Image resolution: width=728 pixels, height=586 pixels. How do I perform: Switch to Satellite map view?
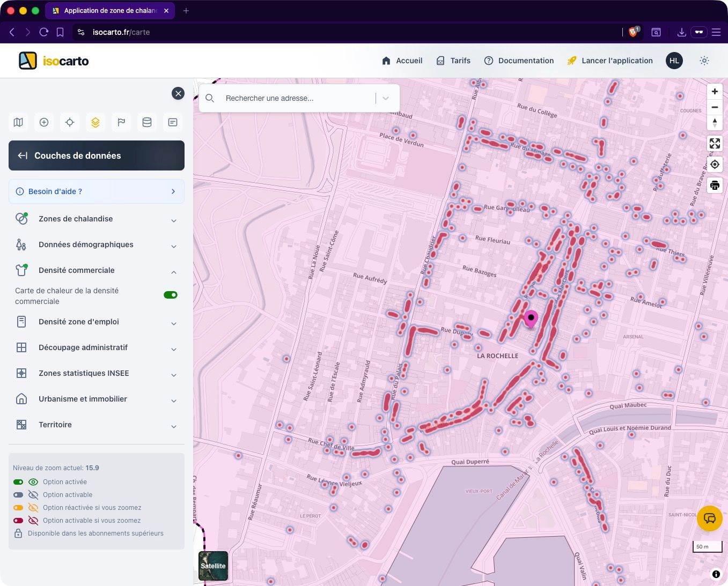pos(213,566)
